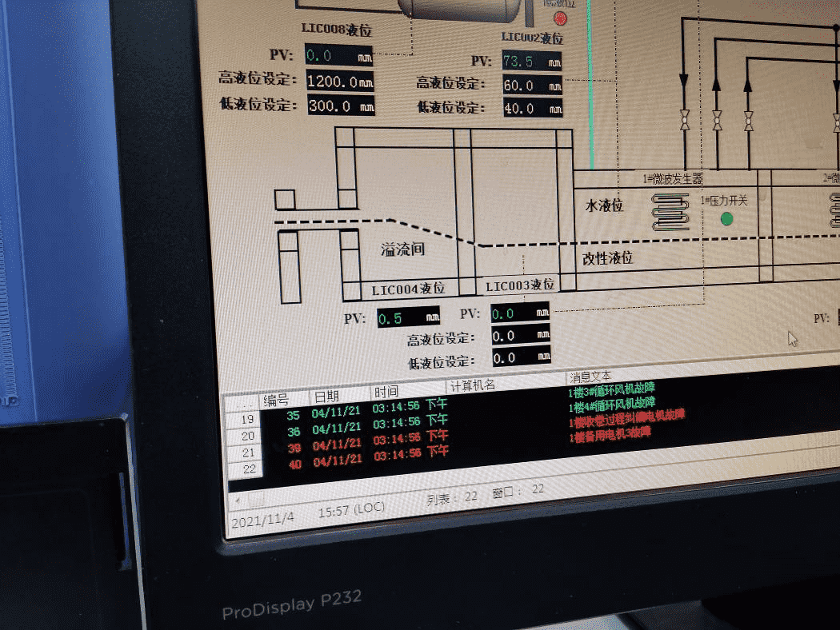Viewport: 840px width, 630px height.
Task: Click the green 1#压力开关 status lamp
Action: tap(727, 218)
